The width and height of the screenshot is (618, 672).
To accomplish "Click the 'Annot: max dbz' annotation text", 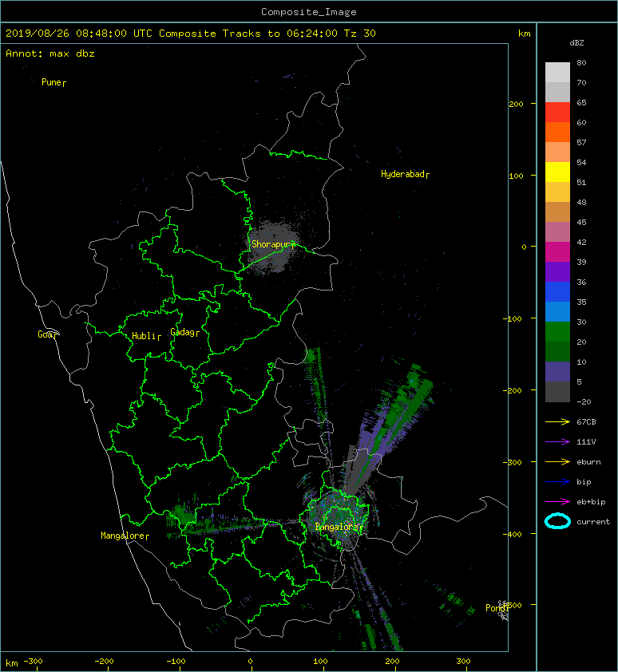I will (x=50, y=53).
